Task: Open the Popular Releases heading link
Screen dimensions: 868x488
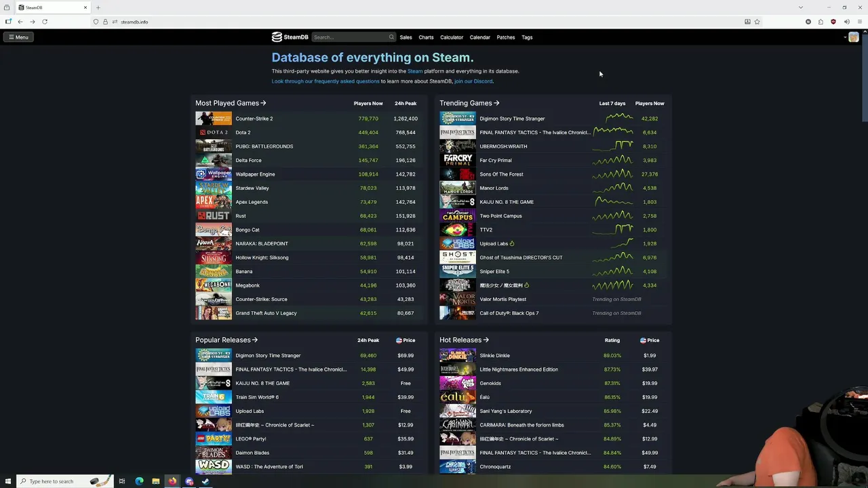Action: [226, 340]
